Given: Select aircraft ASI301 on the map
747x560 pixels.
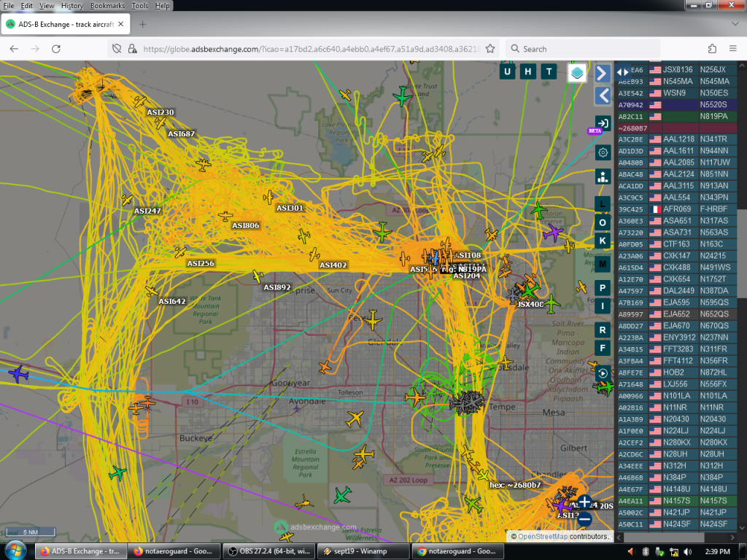Looking at the screenshot, I should pyautogui.click(x=268, y=197).
